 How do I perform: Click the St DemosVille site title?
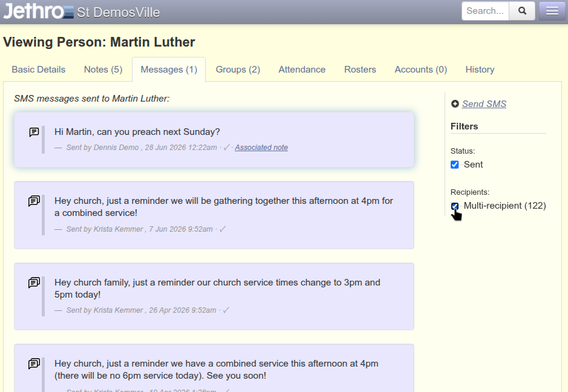pos(119,13)
